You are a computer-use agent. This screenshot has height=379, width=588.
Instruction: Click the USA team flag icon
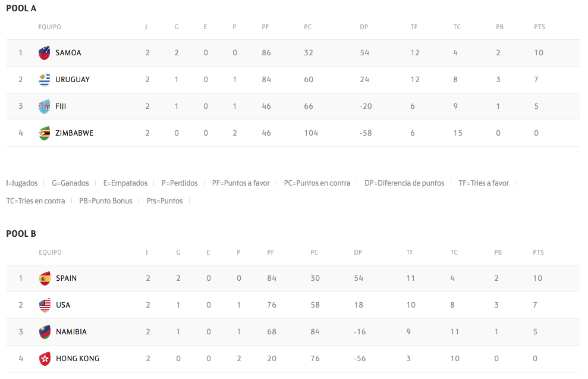coord(45,305)
